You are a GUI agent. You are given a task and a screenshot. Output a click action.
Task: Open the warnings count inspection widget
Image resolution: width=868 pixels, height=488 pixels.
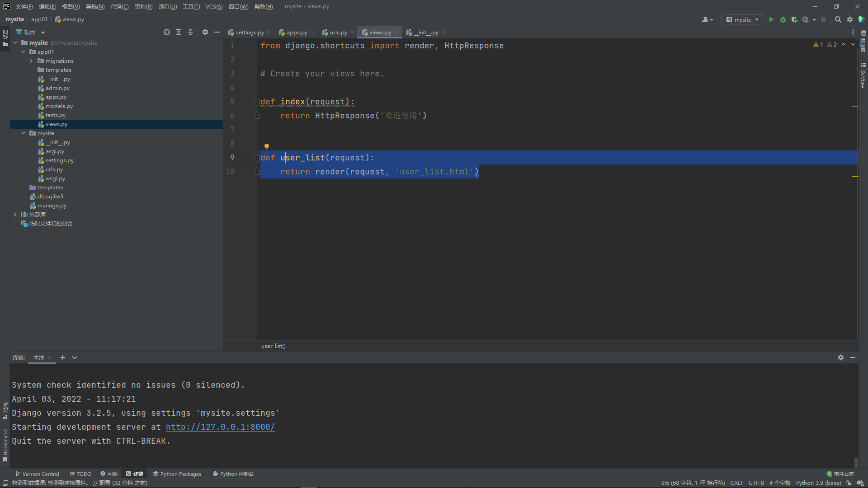coord(825,44)
